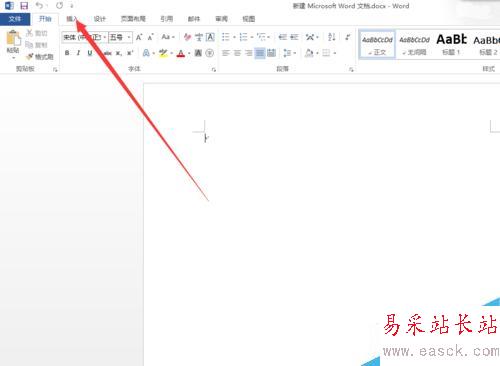Increase paragraph indent
This screenshot has width=500, height=366.
pos(294,37)
